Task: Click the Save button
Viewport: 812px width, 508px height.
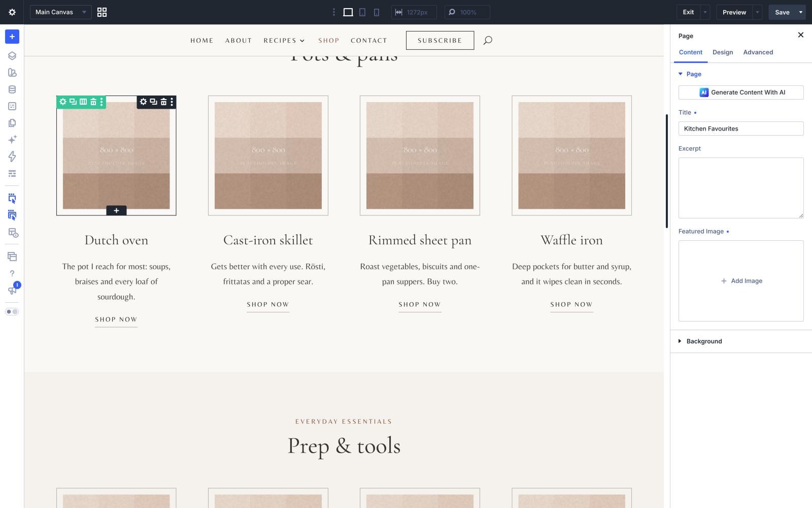Action: [782, 12]
